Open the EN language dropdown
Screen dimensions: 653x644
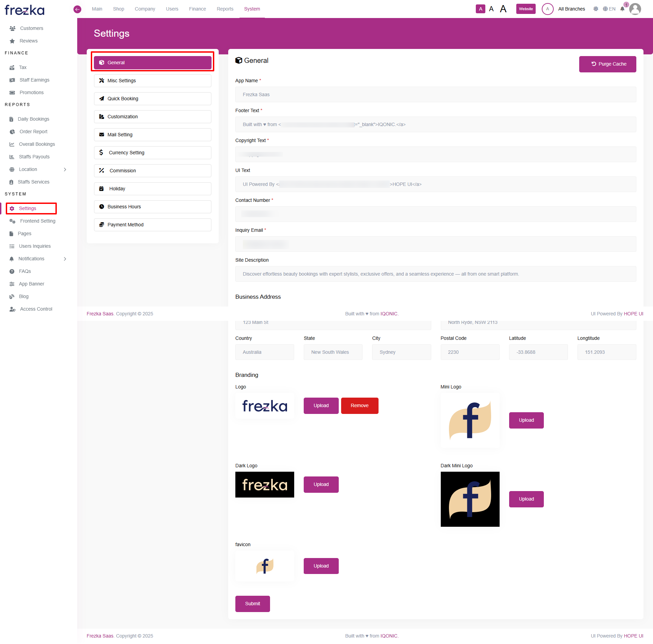click(609, 9)
